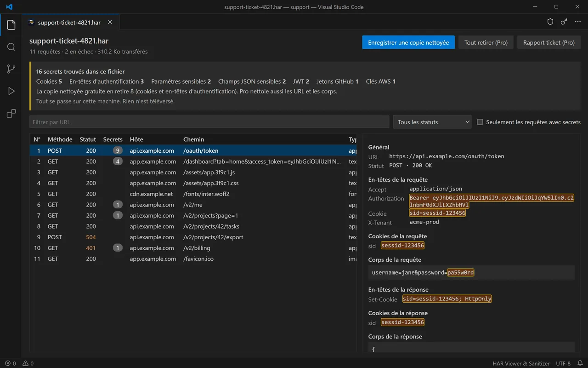Click the Tout retirer (Pro) button
Screen dimensions: 588x368
(486, 42)
